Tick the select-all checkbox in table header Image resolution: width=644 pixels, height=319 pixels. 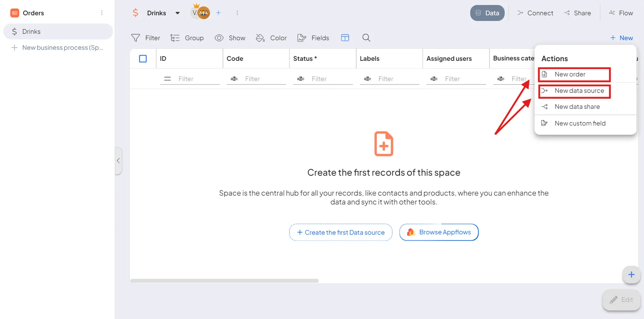[143, 59]
